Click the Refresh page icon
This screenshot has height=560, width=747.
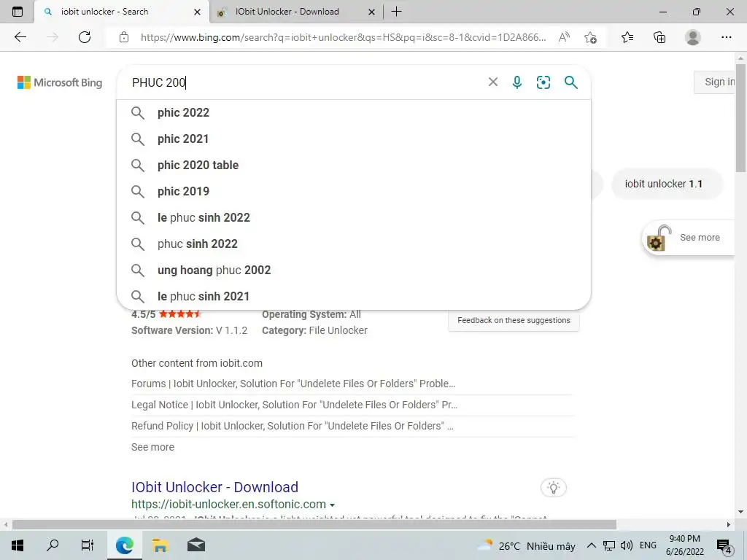[85, 37]
